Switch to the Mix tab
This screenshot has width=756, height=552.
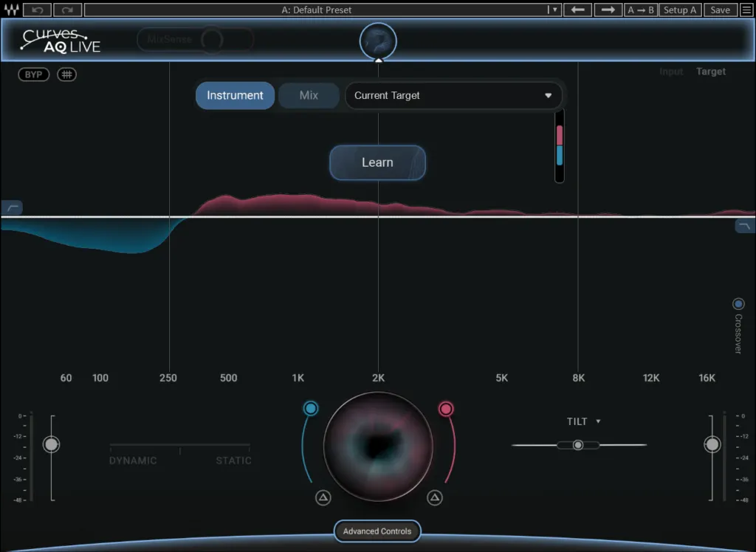[x=309, y=95]
